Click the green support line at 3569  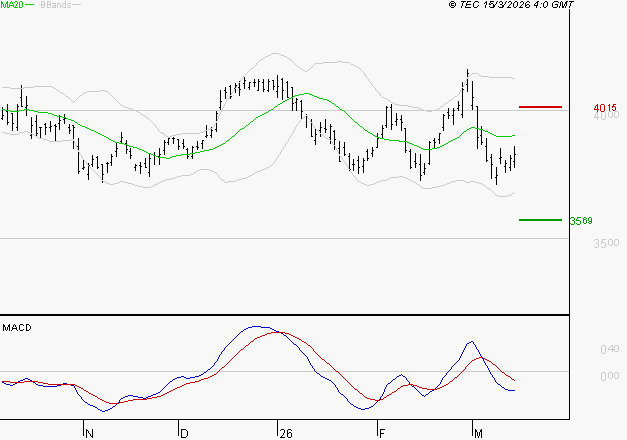540,220
